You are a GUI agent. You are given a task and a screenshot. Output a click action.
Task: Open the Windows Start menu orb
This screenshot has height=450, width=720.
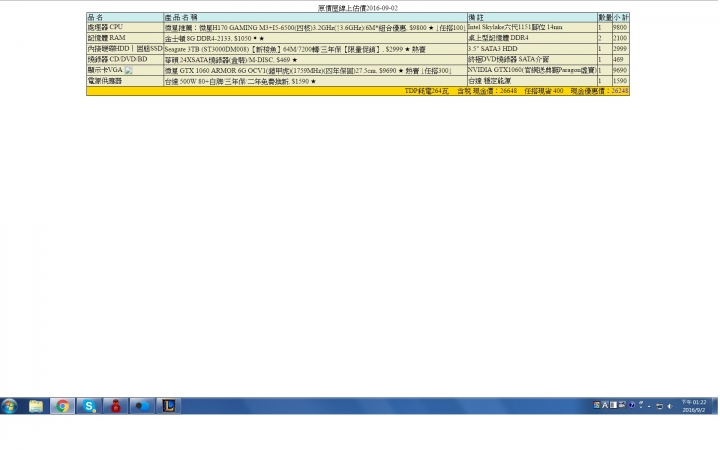click(x=9, y=406)
